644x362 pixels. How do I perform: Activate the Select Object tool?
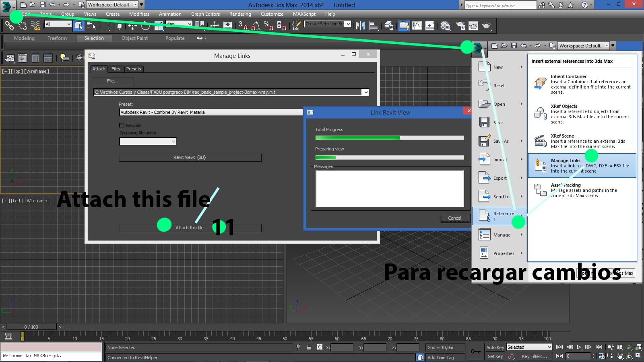79,26
